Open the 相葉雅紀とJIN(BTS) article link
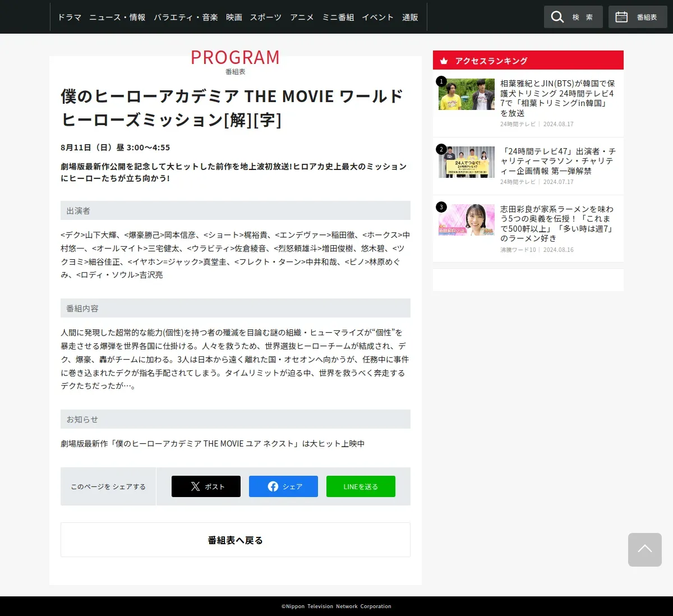The width and height of the screenshot is (673, 616). pos(557,98)
